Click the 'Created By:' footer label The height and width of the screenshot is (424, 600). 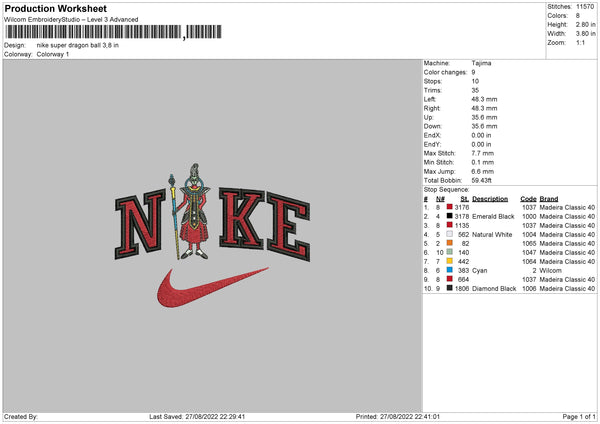click(x=21, y=417)
